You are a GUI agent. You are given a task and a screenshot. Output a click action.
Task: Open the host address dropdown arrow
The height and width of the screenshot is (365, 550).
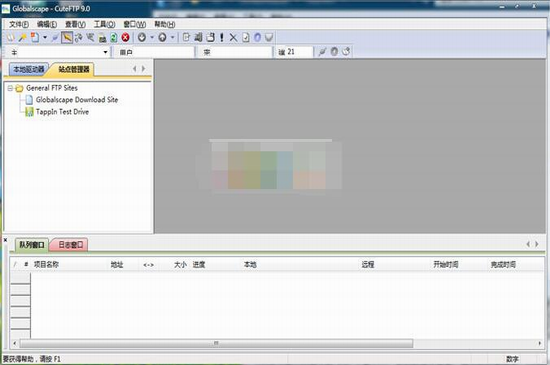click(105, 52)
